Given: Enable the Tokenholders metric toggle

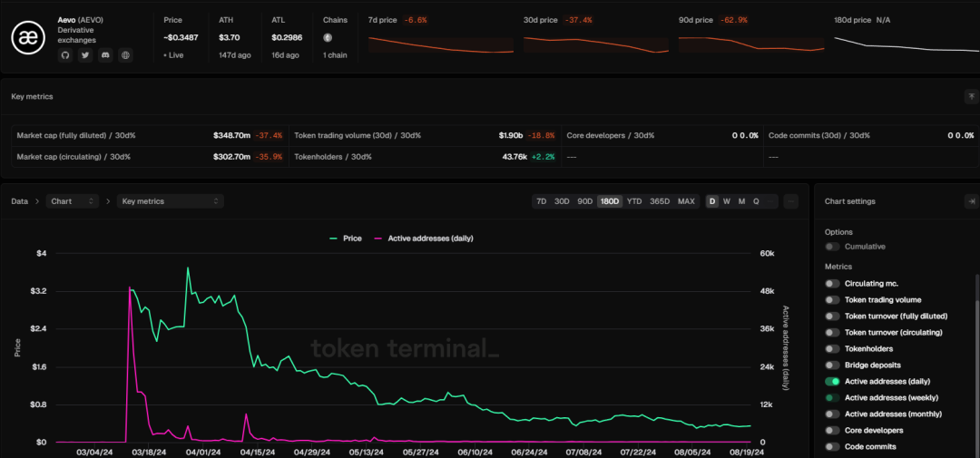Looking at the screenshot, I should pyautogui.click(x=832, y=349).
